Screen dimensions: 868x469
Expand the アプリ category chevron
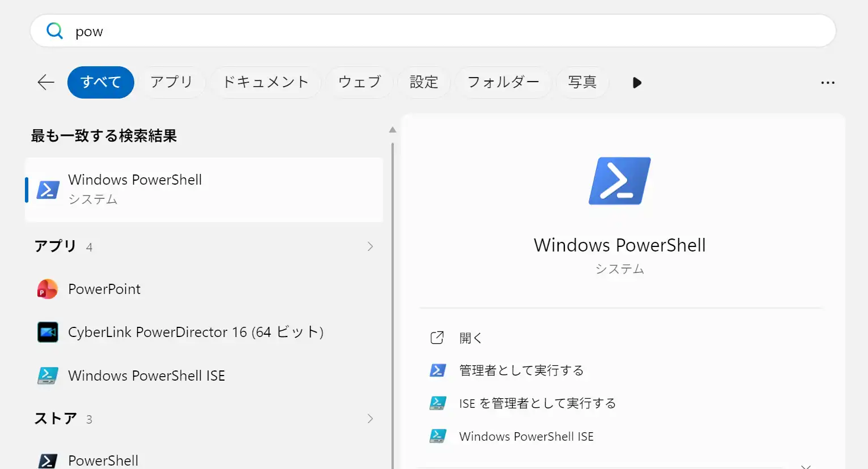pos(370,246)
